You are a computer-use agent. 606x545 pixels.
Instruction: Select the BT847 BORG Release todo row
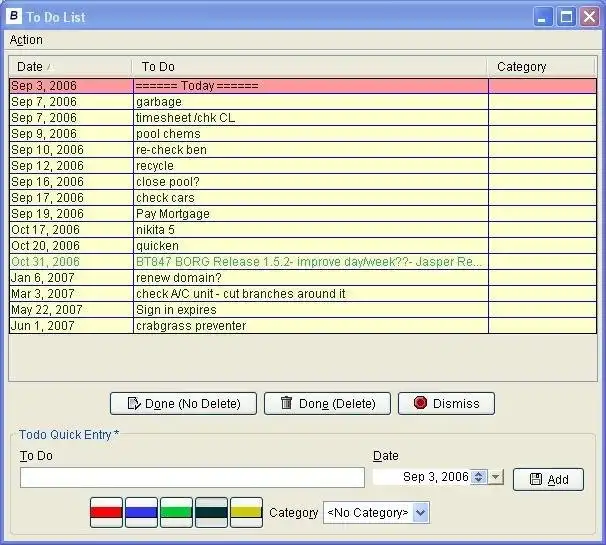pos(308,262)
